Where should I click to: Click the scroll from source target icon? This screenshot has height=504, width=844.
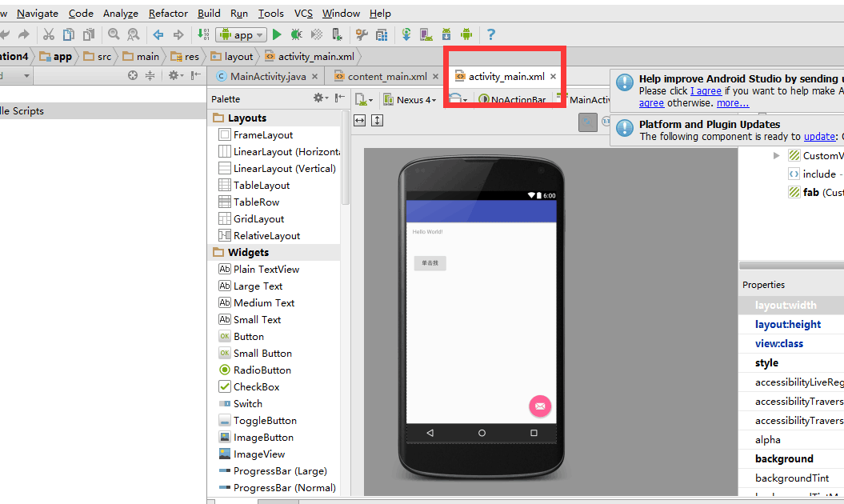click(x=133, y=76)
